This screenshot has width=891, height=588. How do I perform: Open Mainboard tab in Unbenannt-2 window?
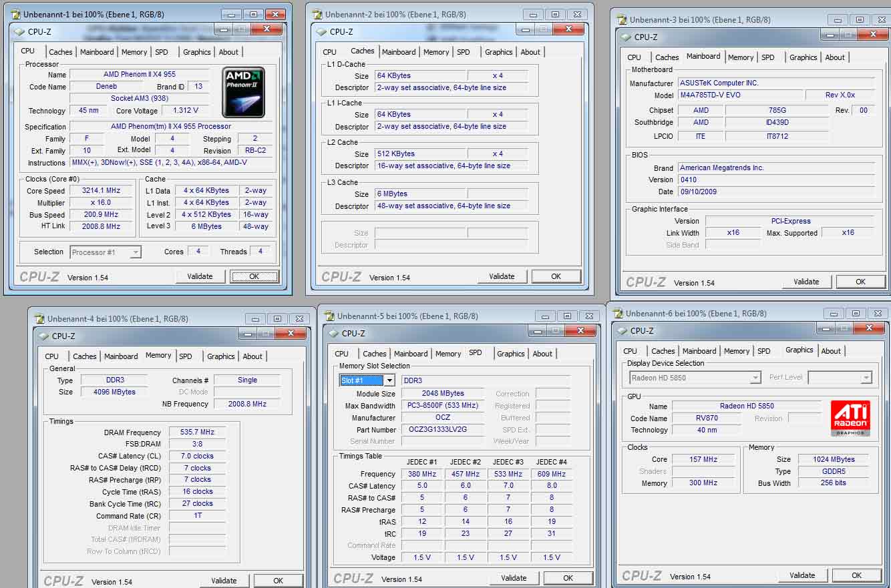coord(399,52)
